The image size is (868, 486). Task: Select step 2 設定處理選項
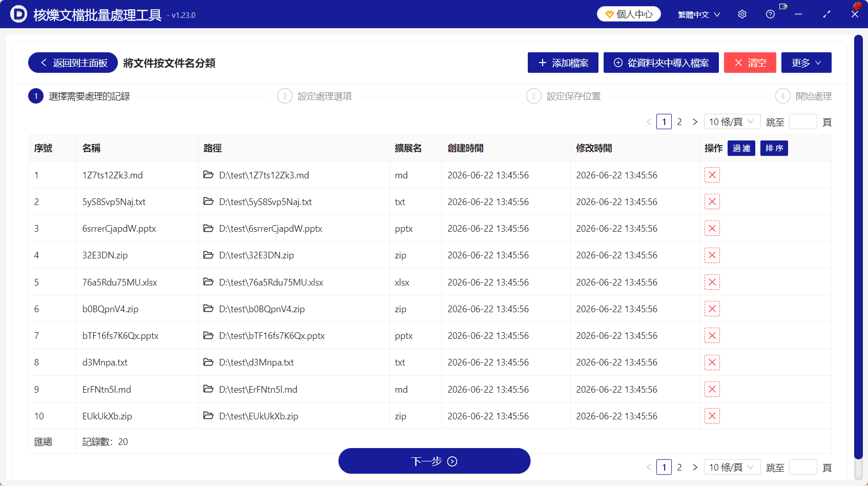click(315, 96)
